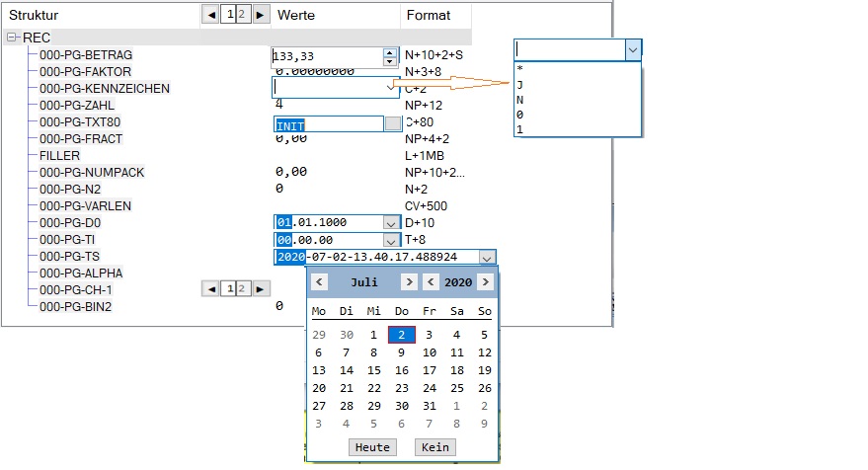Advance to next year after 2020
The width and height of the screenshot is (868, 470).
point(485,282)
